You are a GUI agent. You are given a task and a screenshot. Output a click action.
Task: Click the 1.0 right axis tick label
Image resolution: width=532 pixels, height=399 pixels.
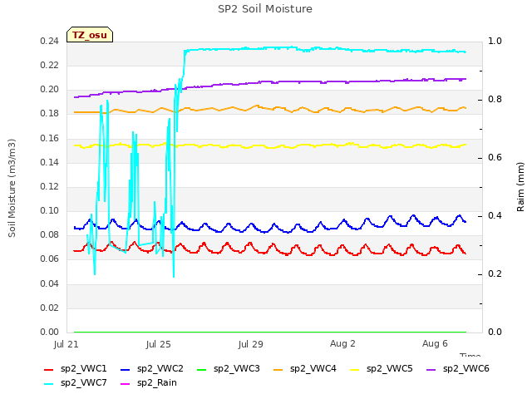[x=495, y=42]
